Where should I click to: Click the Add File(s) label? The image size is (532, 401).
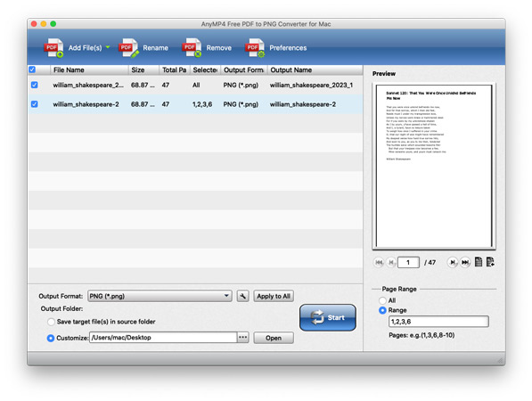[x=85, y=48]
